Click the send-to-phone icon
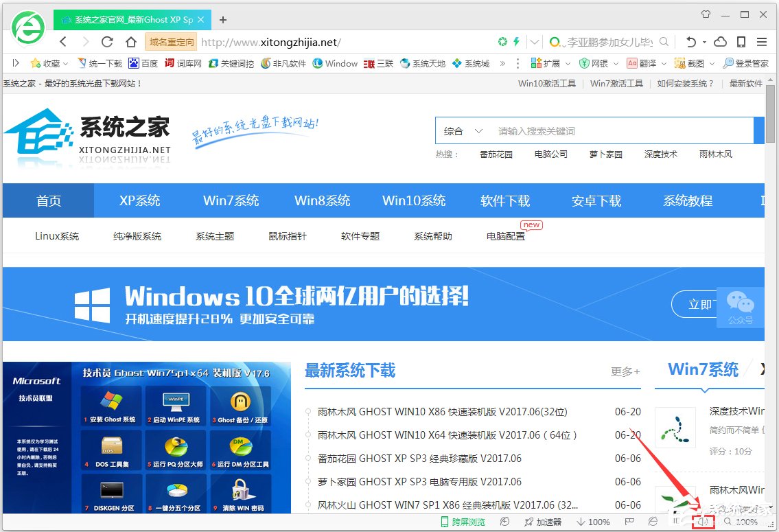 click(x=741, y=41)
